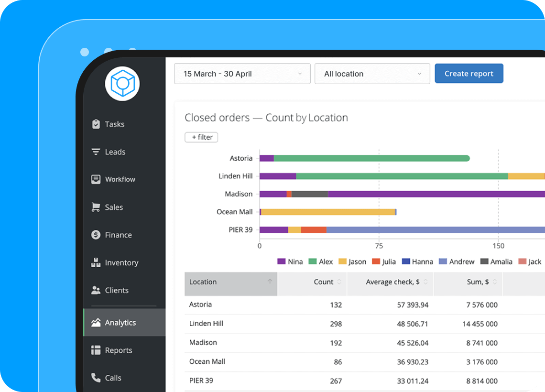Hide Jason series via legend

point(352,261)
